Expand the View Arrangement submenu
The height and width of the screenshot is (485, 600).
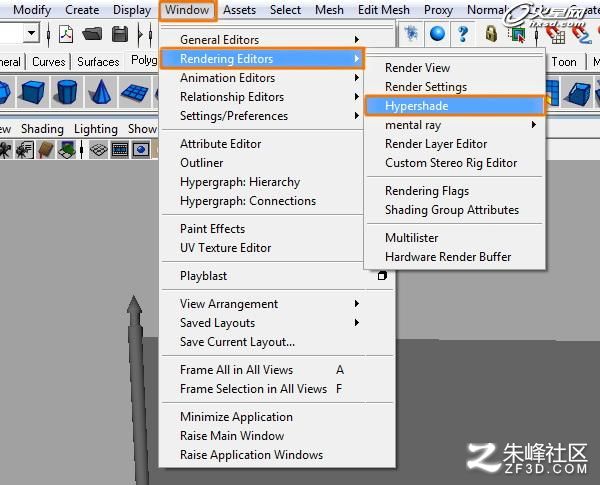(x=357, y=304)
